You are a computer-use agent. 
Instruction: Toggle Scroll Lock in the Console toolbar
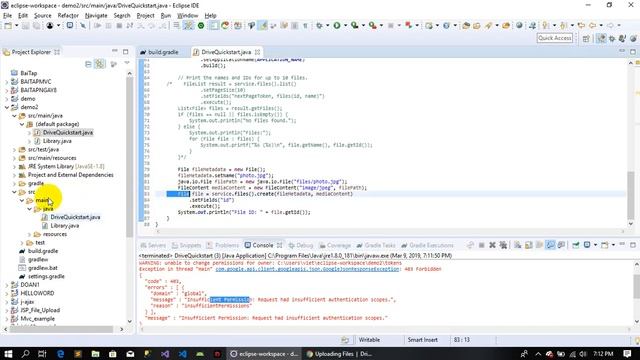click(x=529, y=245)
